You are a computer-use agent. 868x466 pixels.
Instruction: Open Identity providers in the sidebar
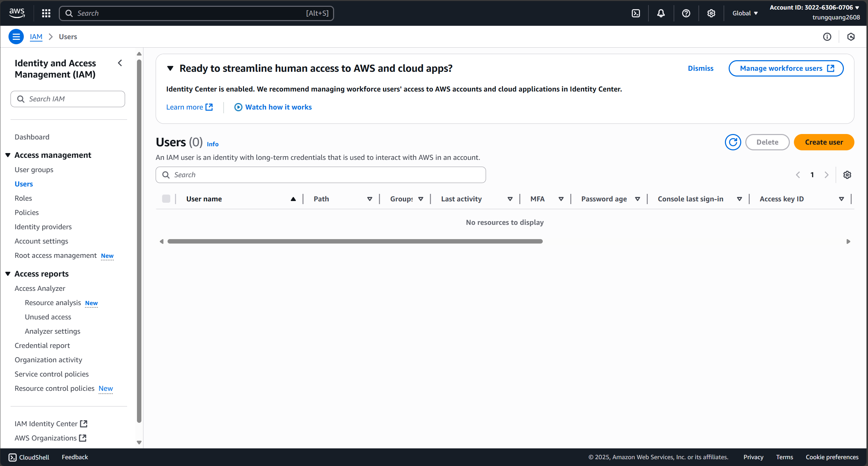tap(43, 227)
